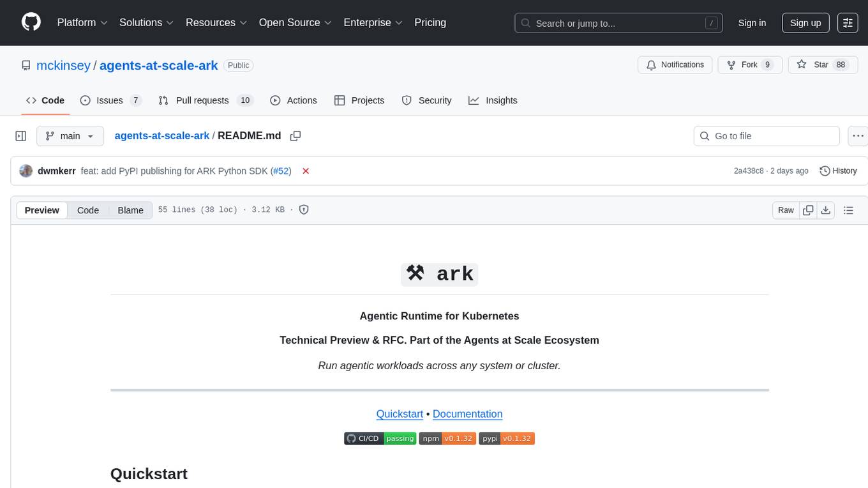Image resolution: width=868 pixels, height=488 pixels.
Task: Open the more file actions menu
Action: (858, 136)
